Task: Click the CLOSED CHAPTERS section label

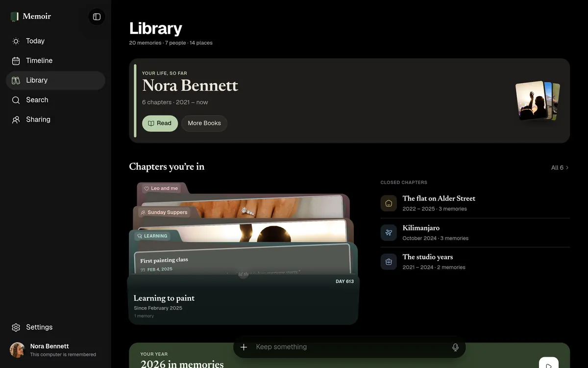Action: point(404,183)
